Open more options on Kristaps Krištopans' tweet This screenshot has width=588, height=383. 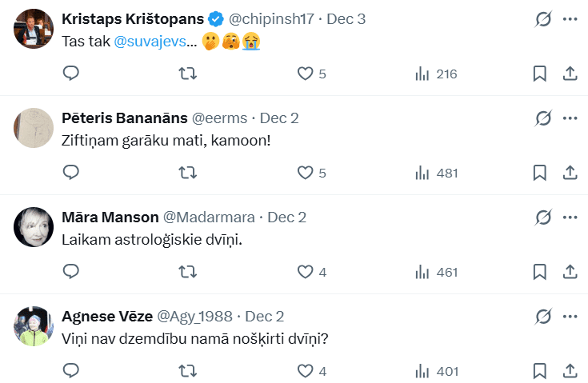(x=570, y=19)
